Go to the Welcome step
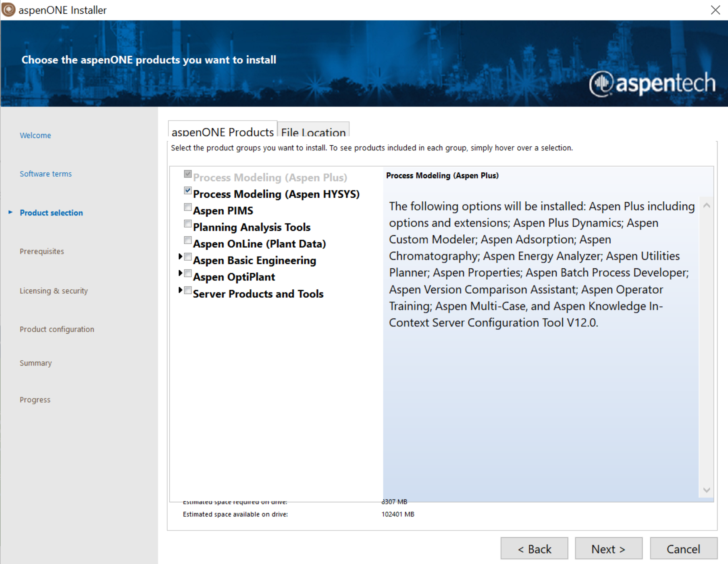The image size is (728, 564). [35, 135]
